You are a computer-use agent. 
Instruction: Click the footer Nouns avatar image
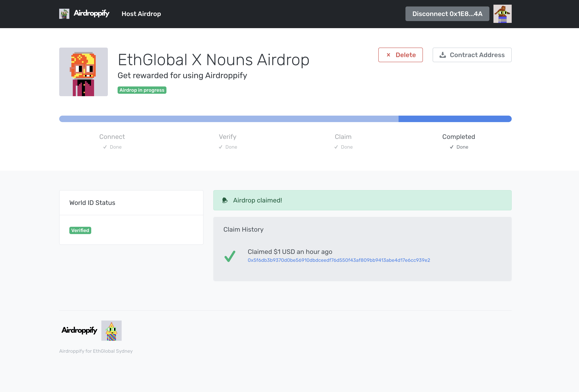(111, 330)
